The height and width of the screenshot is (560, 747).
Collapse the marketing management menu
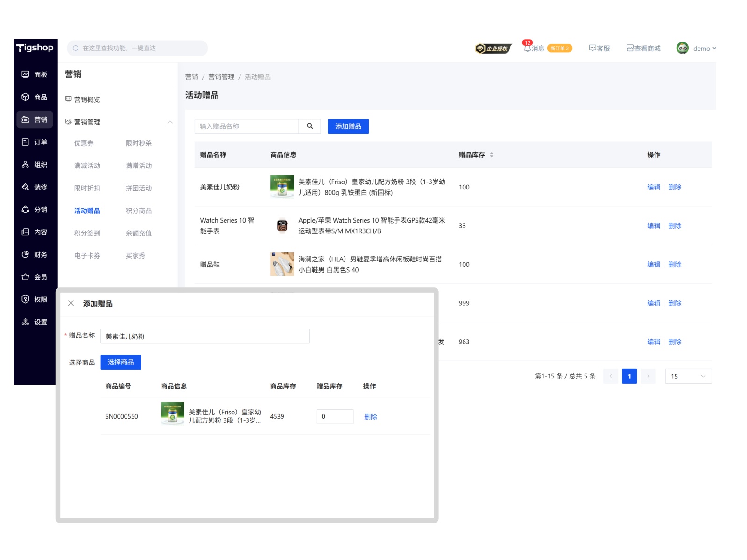point(170,122)
